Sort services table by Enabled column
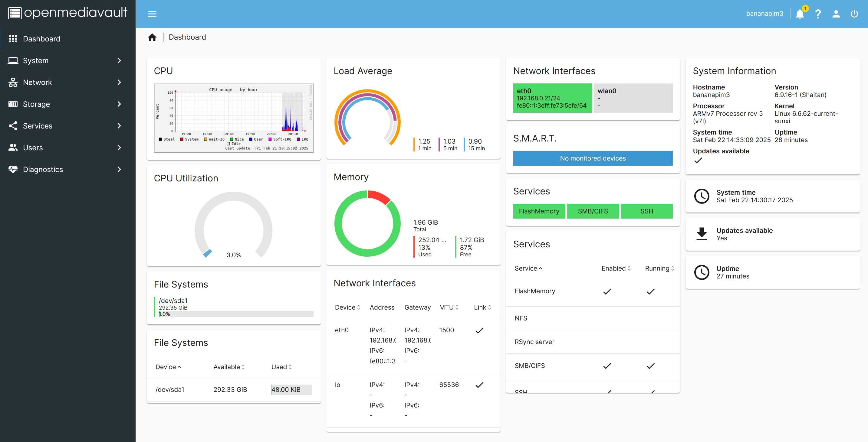The image size is (868, 442). coord(616,268)
